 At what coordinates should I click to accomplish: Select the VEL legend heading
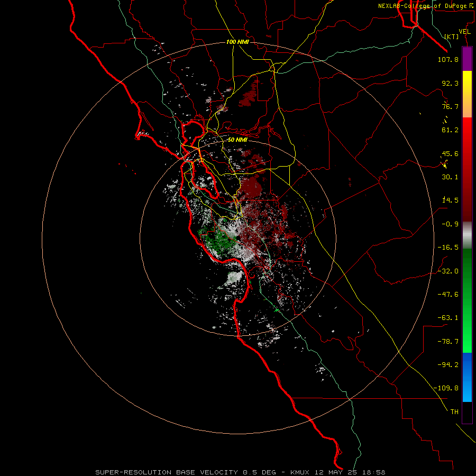pyautogui.click(x=464, y=32)
